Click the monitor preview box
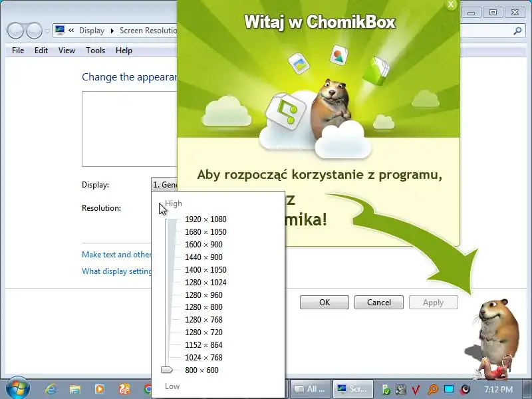The image size is (532, 399). (x=129, y=129)
